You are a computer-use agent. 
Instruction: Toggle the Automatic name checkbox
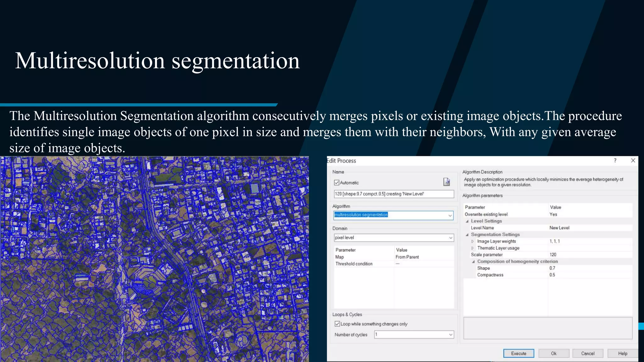point(337,183)
